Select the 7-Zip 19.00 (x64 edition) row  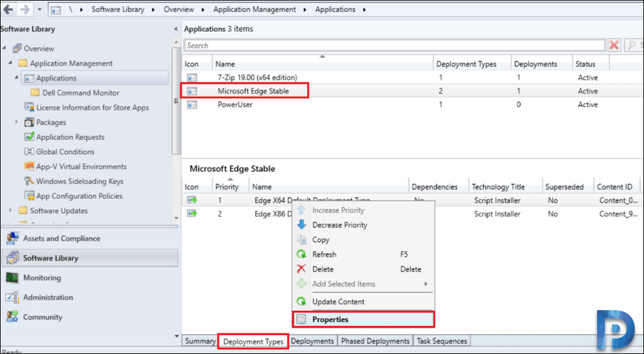click(x=412, y=78)
